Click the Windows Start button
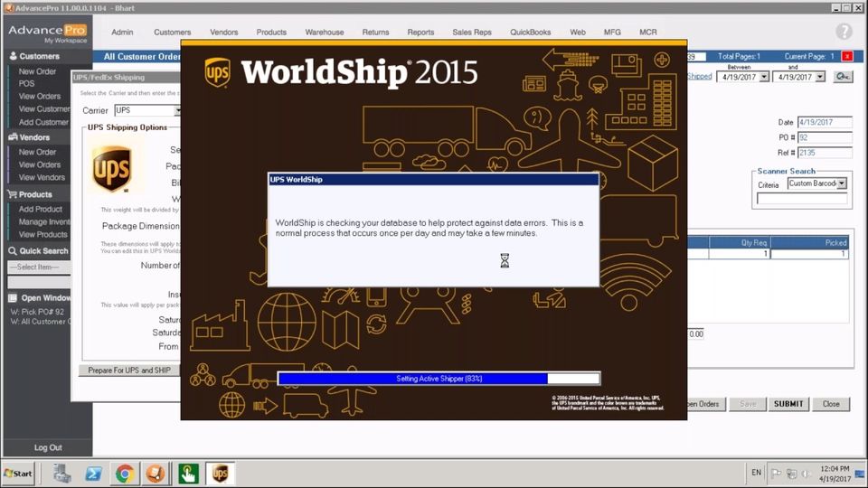The width and height of the screenshot is (868, 488). click(18, 474)
